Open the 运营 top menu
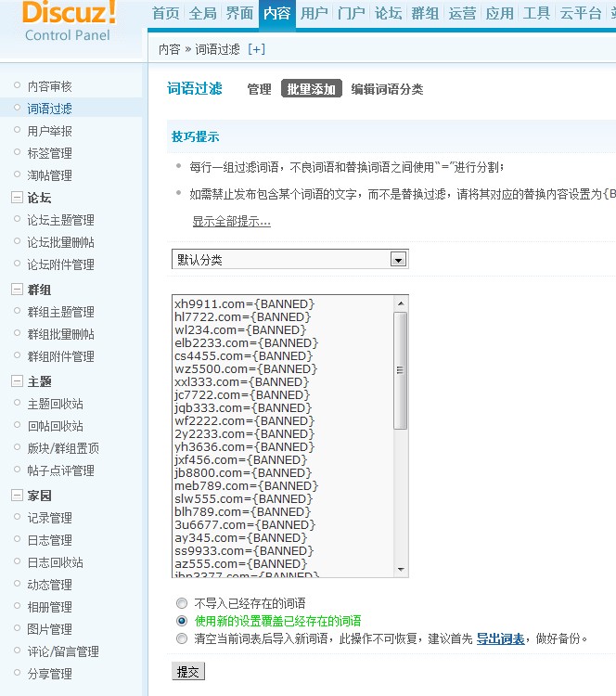 (x=462, y=13)
